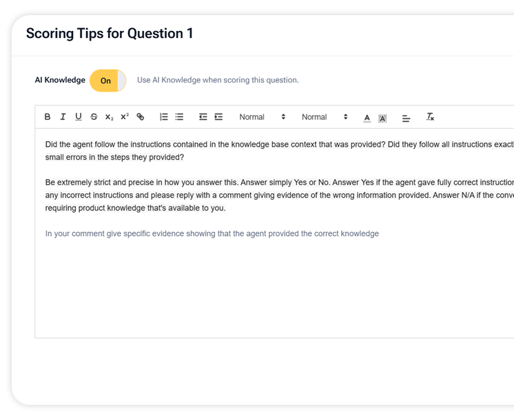
Task: Insert a hyperlink
Action: coord(141,117)
